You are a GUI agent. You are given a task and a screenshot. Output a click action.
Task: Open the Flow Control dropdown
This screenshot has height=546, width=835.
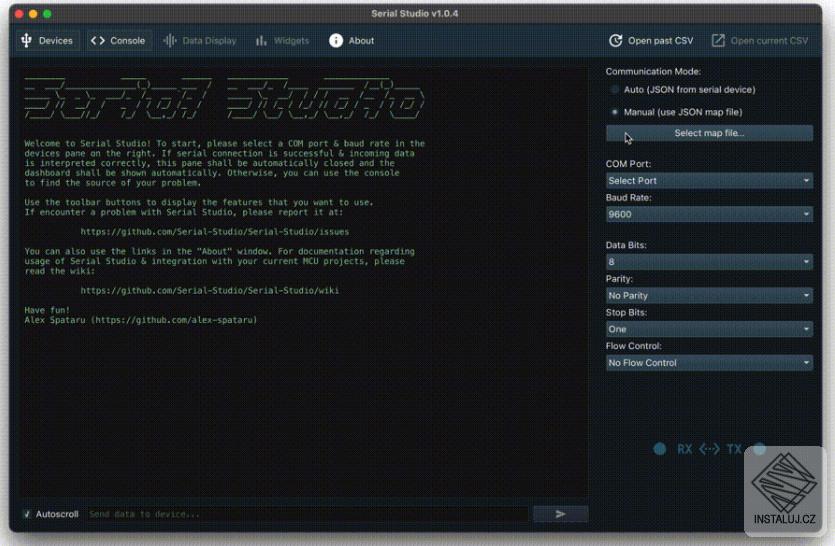coord(709,363)
